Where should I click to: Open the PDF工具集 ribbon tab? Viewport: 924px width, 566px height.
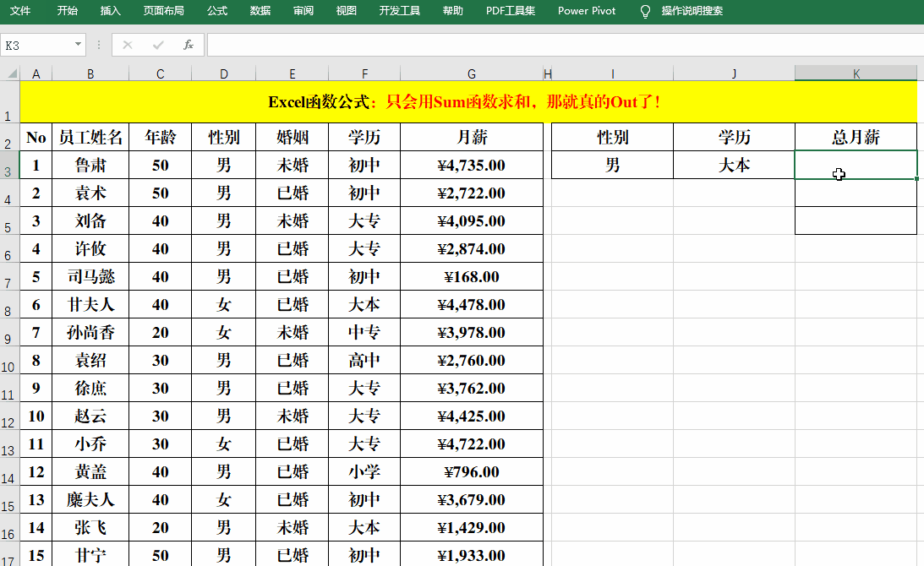pyautogui.click(x=511, y=11)
